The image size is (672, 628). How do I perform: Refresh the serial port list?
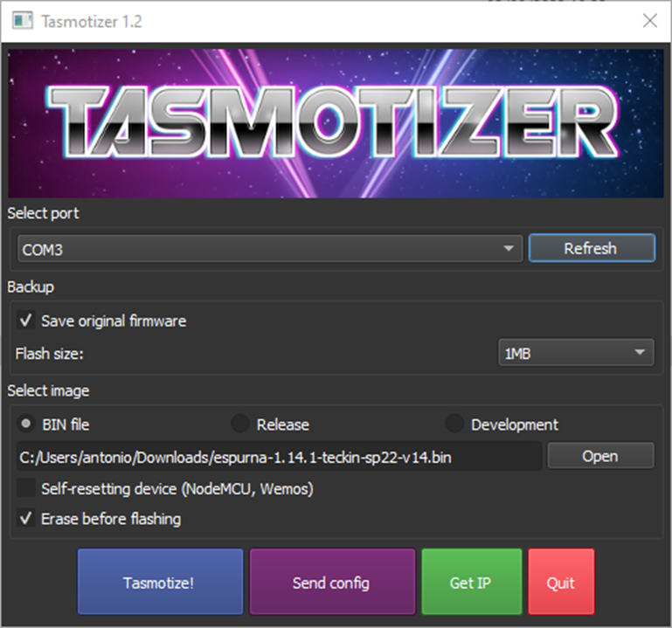[x=591, y=248]
